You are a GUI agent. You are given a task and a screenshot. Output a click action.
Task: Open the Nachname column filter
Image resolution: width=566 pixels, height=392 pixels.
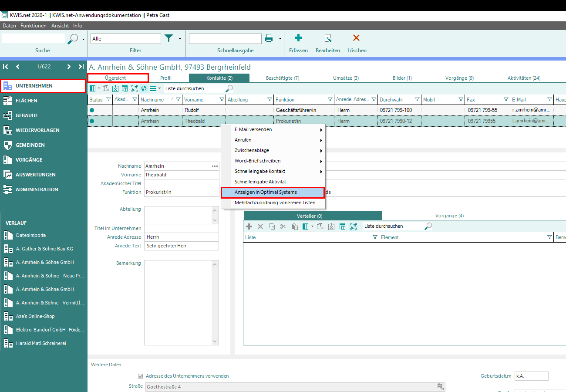pyautogui.click(x=178, y=100)
